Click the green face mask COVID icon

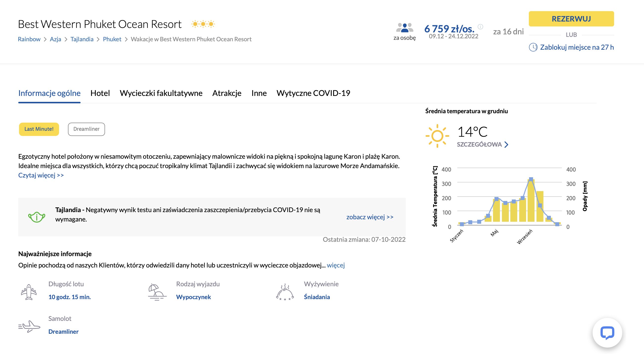37,217
